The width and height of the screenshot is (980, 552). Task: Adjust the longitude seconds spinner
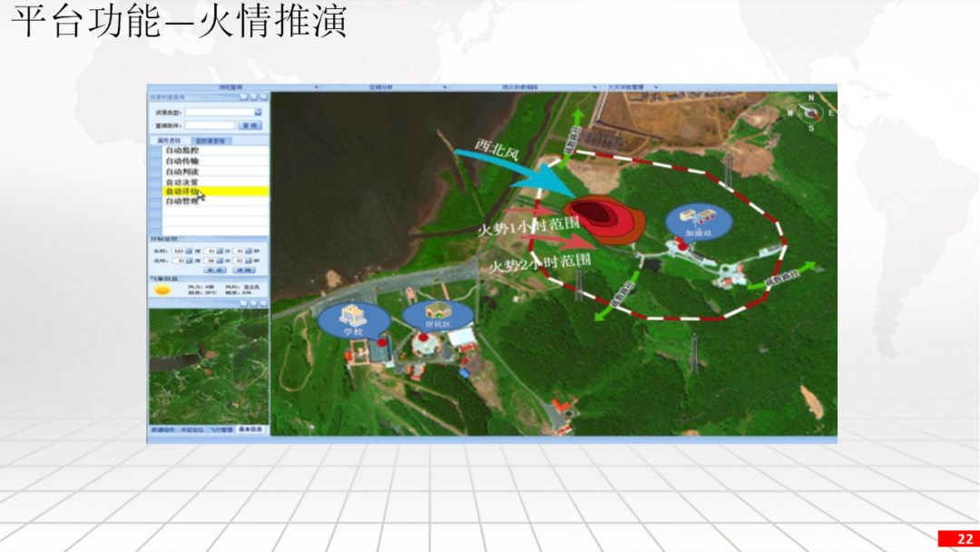tap(248, 251)
